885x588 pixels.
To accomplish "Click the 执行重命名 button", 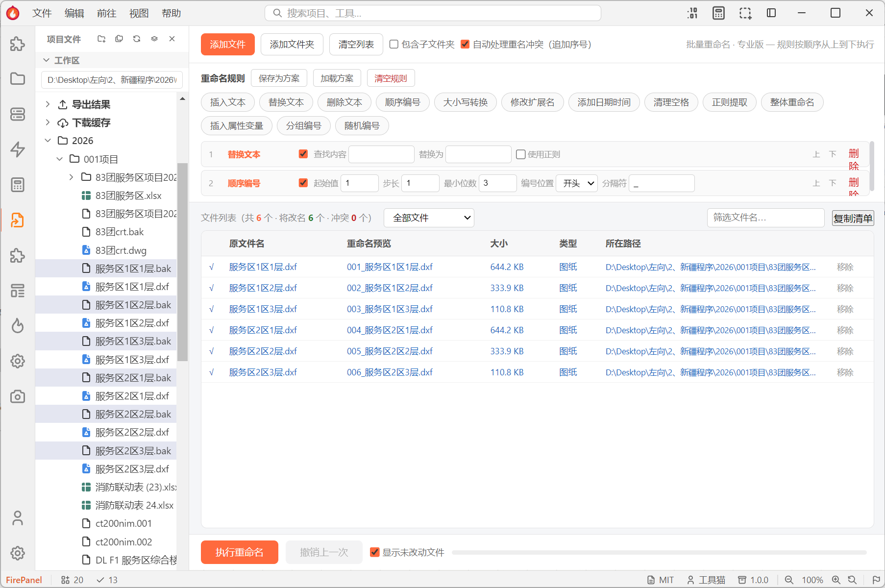I will [240, 552].
